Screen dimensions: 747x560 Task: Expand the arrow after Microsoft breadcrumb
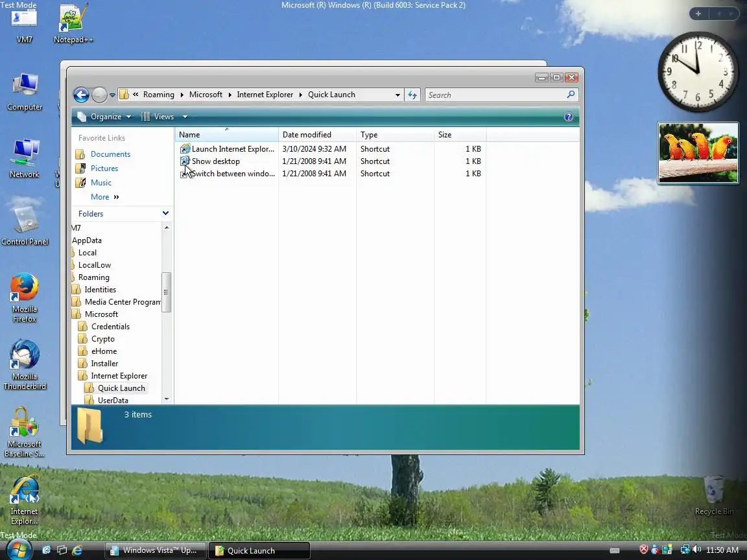(230, 95)
